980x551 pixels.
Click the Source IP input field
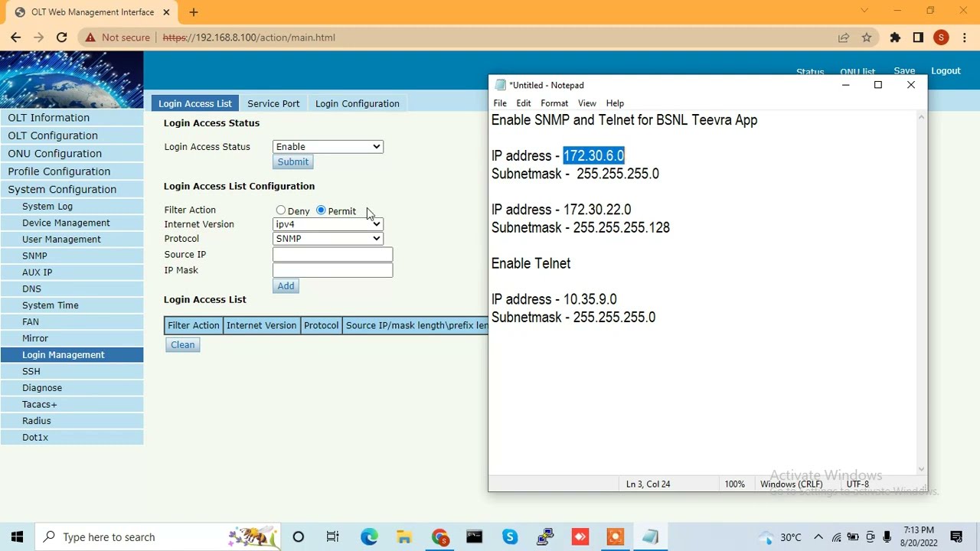332,255
